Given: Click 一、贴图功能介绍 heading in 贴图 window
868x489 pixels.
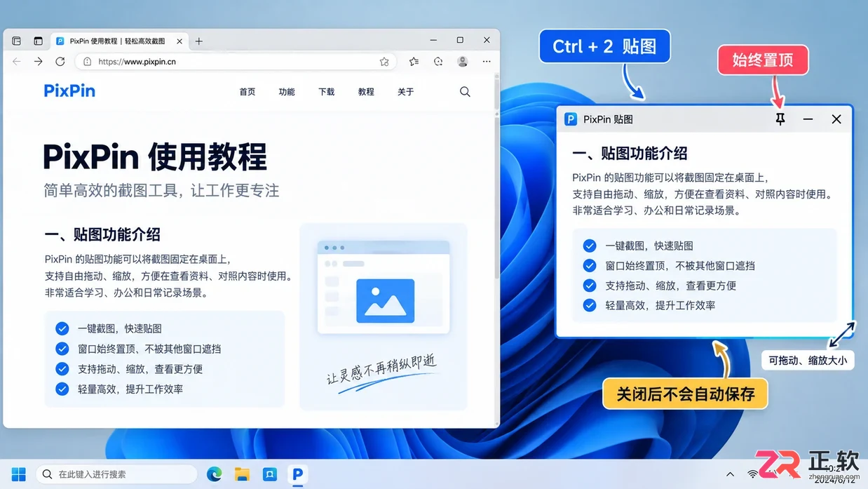Looking at the screenshot, I should [630, 154].
